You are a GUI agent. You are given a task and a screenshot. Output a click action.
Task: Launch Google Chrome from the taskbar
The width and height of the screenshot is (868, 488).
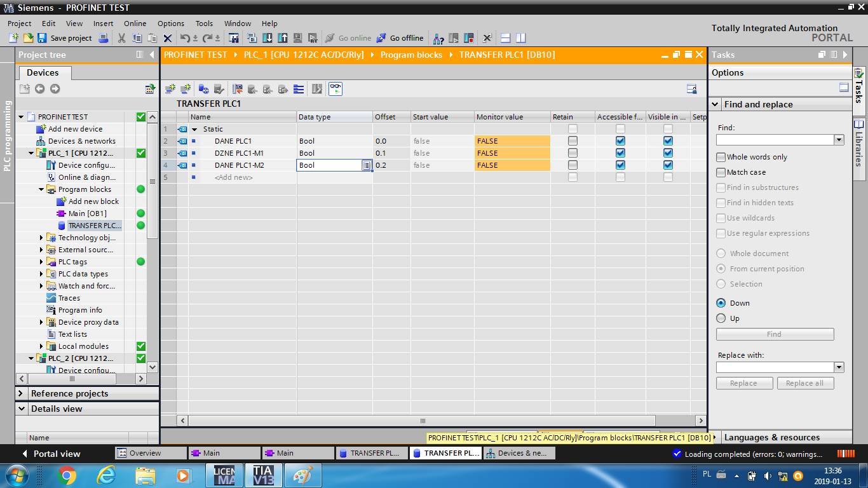coord(67,475)
